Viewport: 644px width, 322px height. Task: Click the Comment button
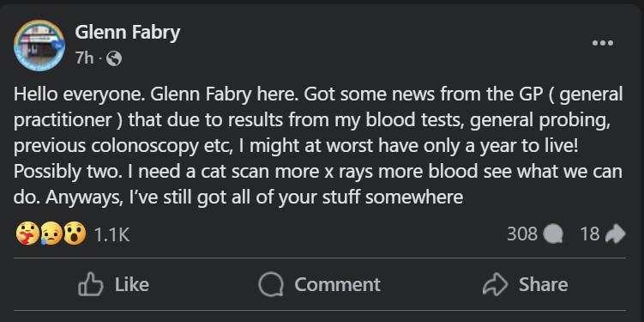(x=320, y=284)
